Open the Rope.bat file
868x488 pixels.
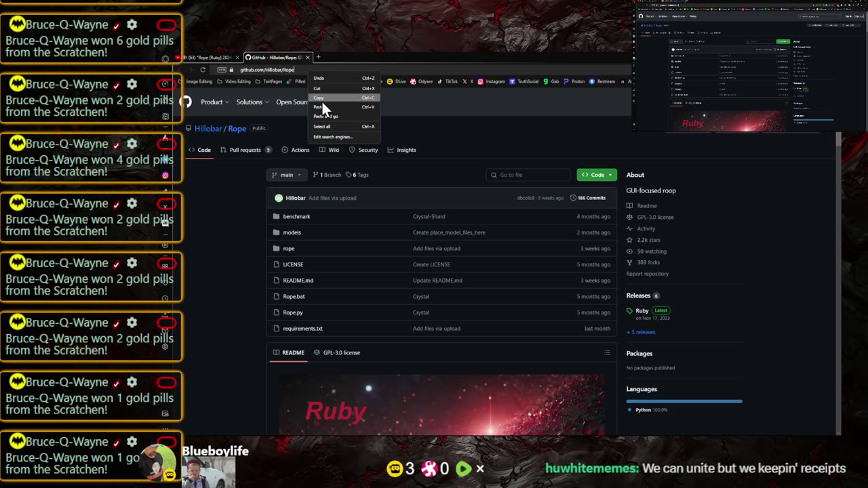coord(294,296)
